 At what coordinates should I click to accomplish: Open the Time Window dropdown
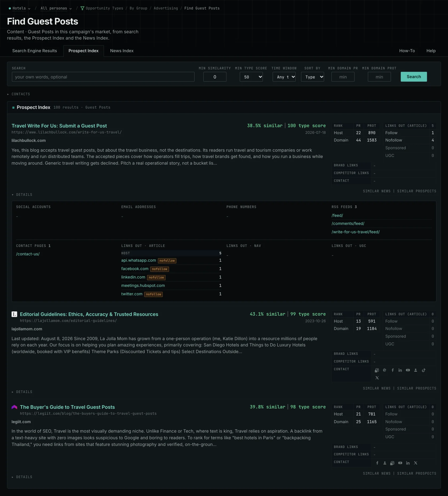(x=284, y=77)
